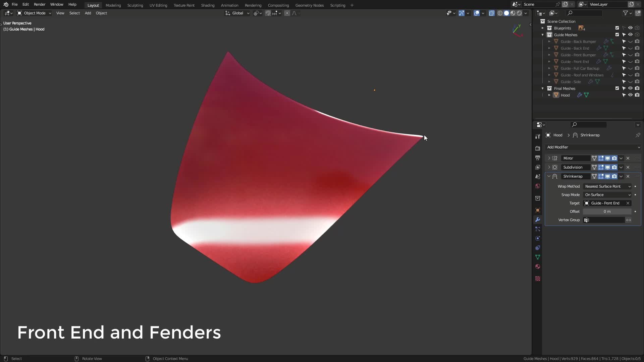The image size is (644, 362).
Task: Toggle Shrinkwrap modifier edit mode display
Action: 601,176
